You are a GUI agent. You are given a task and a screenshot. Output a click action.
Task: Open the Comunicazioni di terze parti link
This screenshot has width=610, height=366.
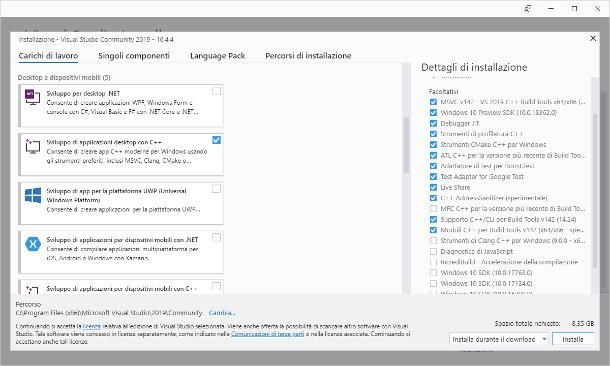tap(267, 334)
